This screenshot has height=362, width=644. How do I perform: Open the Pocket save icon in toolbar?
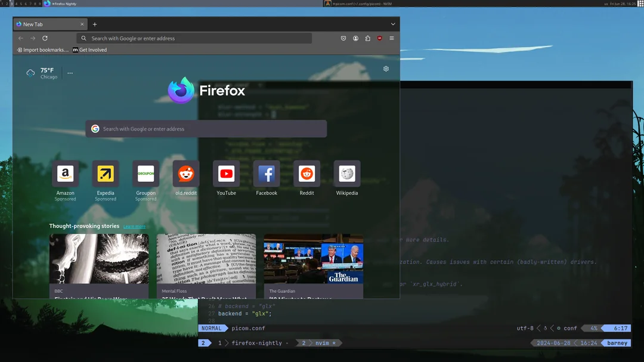pyautogui.click(x=343, y=38)
